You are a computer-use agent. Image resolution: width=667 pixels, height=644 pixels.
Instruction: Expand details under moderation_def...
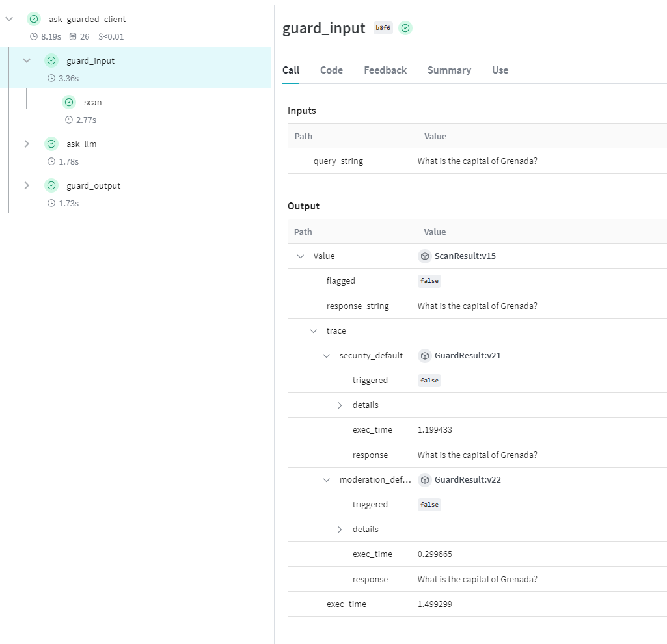pos(340,529)
